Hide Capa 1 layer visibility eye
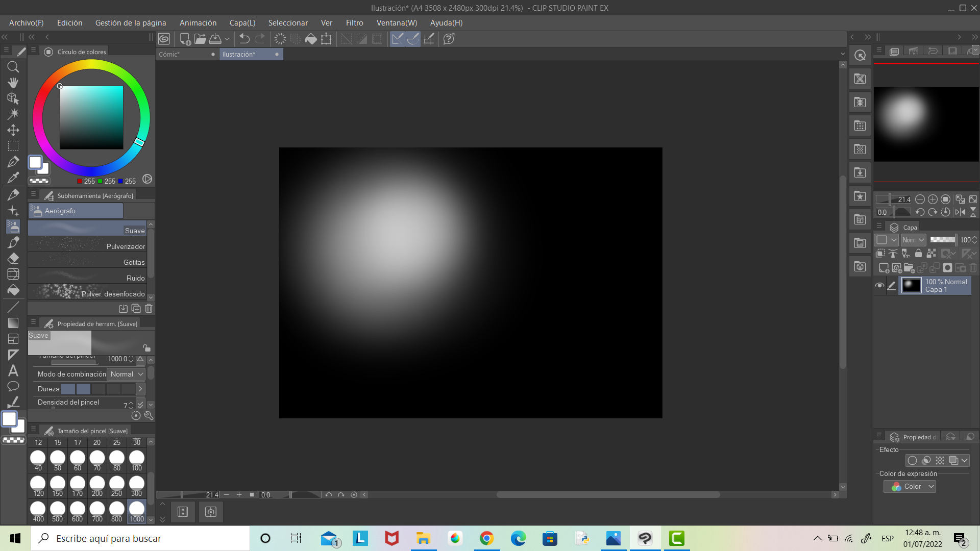This screenshot has width=980, height=551. tap(879, 286)
